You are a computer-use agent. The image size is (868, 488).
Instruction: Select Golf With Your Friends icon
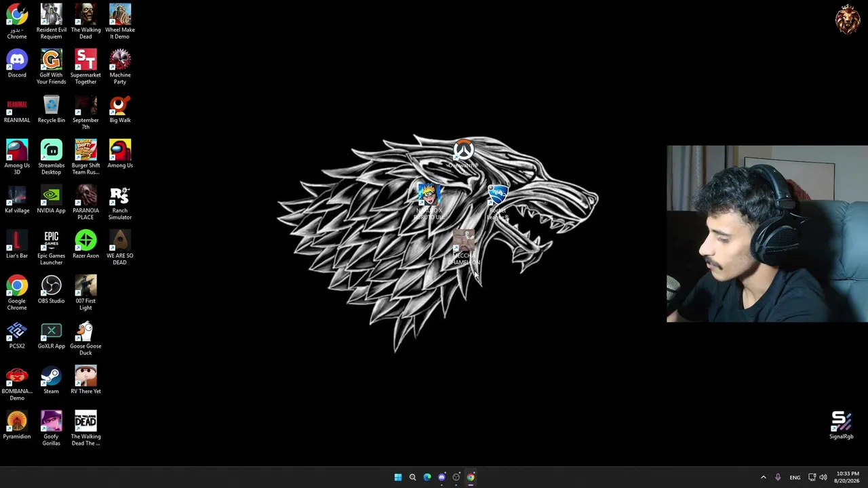coord(52,67)
